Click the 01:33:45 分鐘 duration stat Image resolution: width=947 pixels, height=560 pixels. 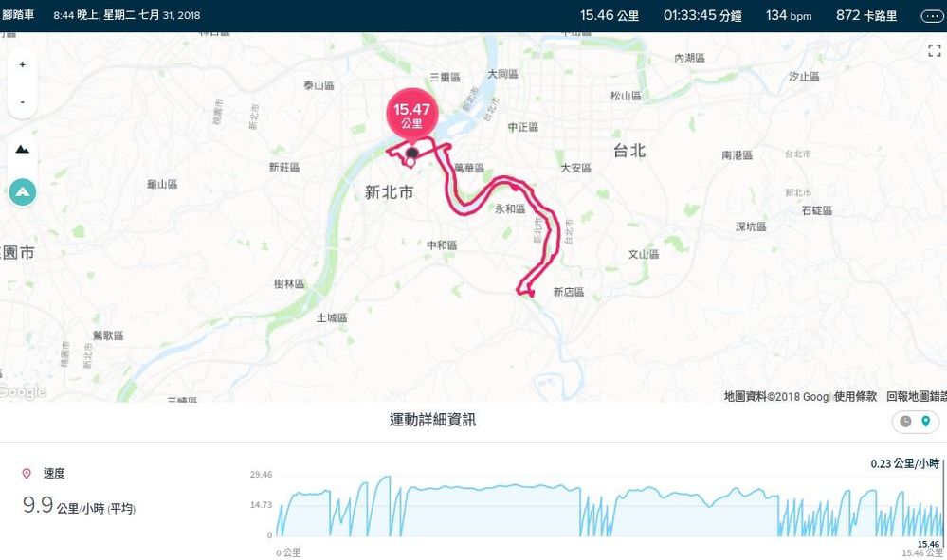[x=702, y=16]
